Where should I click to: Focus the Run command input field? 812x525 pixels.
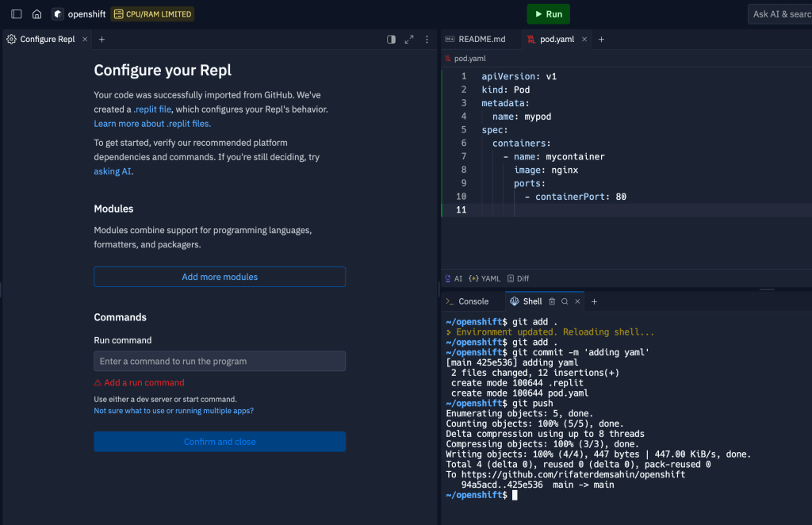pos(220,362)
